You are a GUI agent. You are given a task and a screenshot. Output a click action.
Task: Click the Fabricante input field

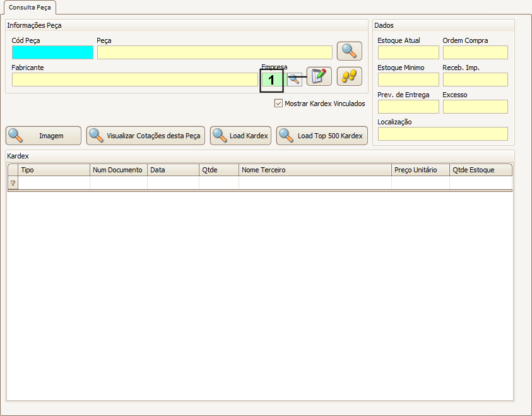tap(134, 80)
